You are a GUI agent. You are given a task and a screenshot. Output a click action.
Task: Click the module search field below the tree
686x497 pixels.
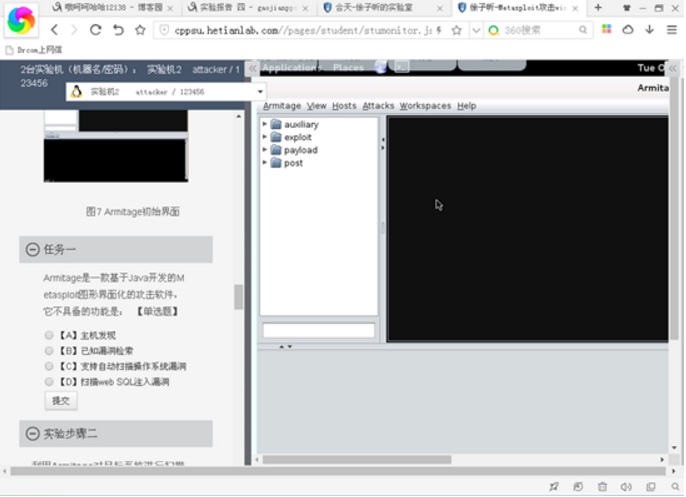(318, 330)
